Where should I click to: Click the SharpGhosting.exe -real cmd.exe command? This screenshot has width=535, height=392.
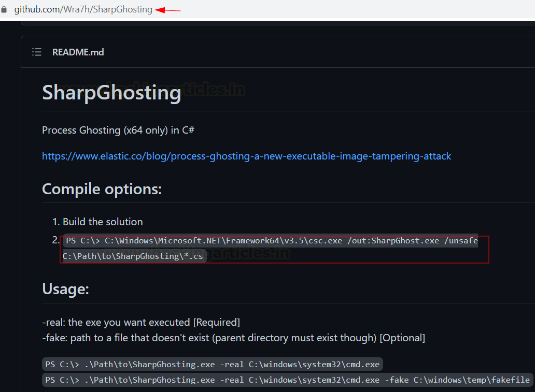click(x=212, y=365)
